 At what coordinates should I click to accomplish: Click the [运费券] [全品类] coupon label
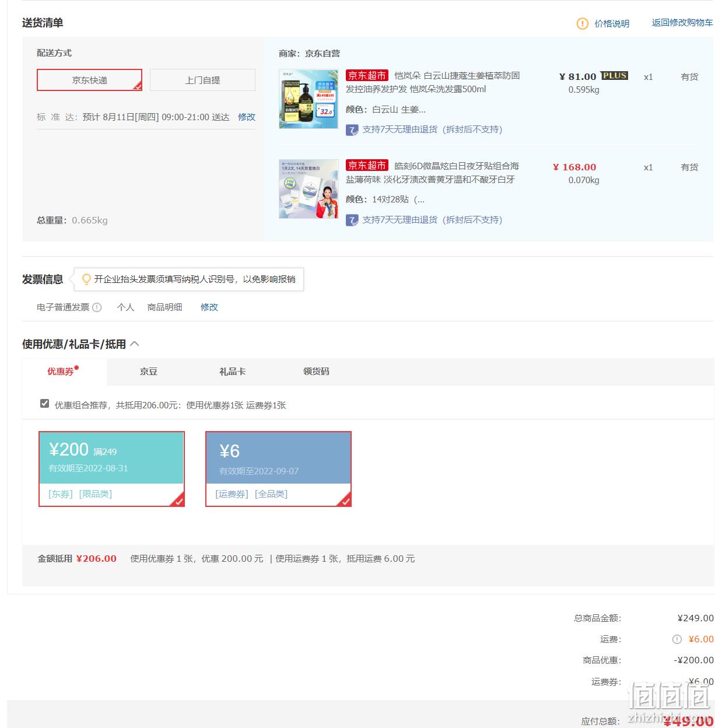point(251,494)
